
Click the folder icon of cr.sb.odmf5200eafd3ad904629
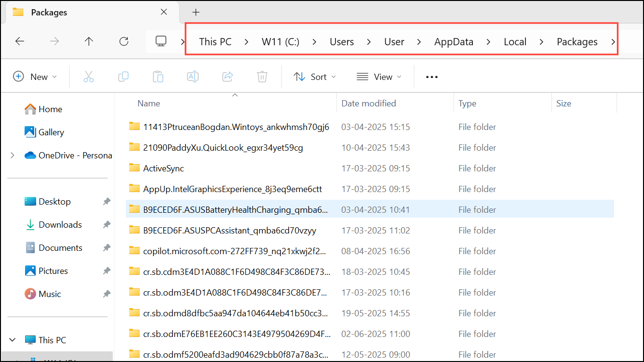[134, 354]
